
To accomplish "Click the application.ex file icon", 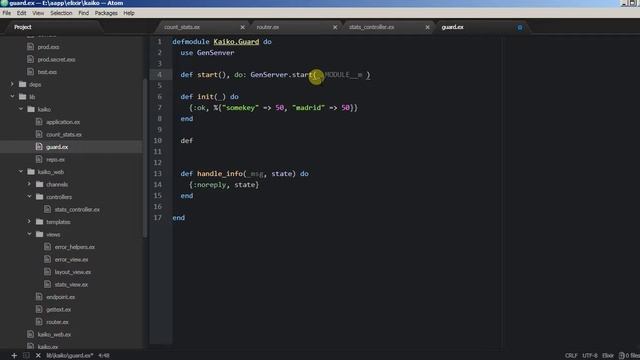I will coord(39,122).
